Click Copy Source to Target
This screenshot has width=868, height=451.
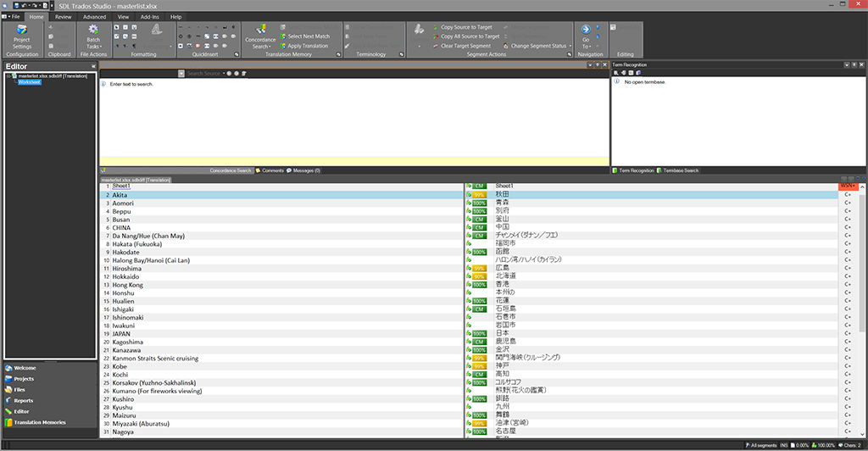pyautogui.click(x=465, y=27)
